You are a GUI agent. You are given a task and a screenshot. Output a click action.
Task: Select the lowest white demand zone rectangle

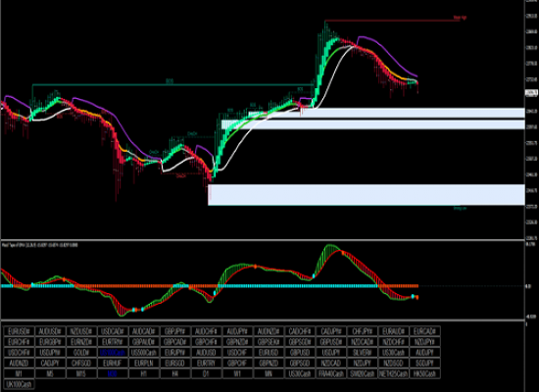[367, 195]
